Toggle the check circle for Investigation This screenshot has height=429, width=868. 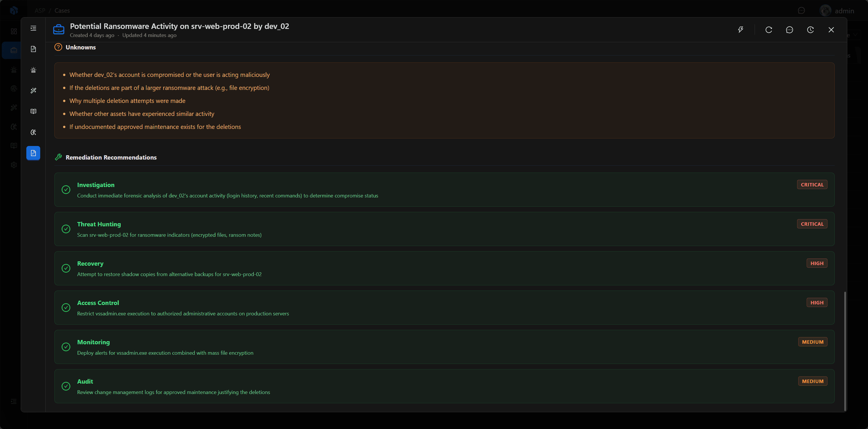[x=66, y=190]
